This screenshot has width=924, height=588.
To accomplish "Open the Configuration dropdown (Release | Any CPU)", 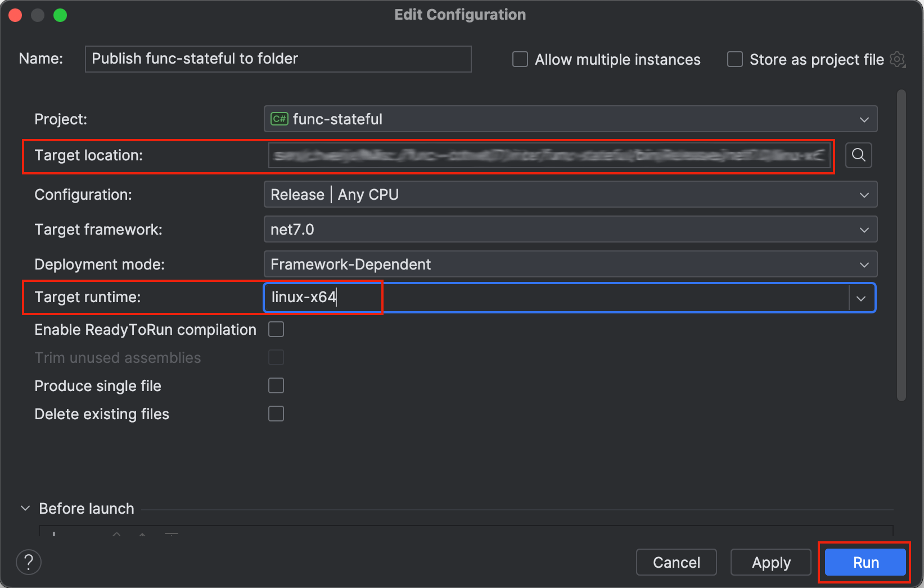I will click(x=570, y=194).
